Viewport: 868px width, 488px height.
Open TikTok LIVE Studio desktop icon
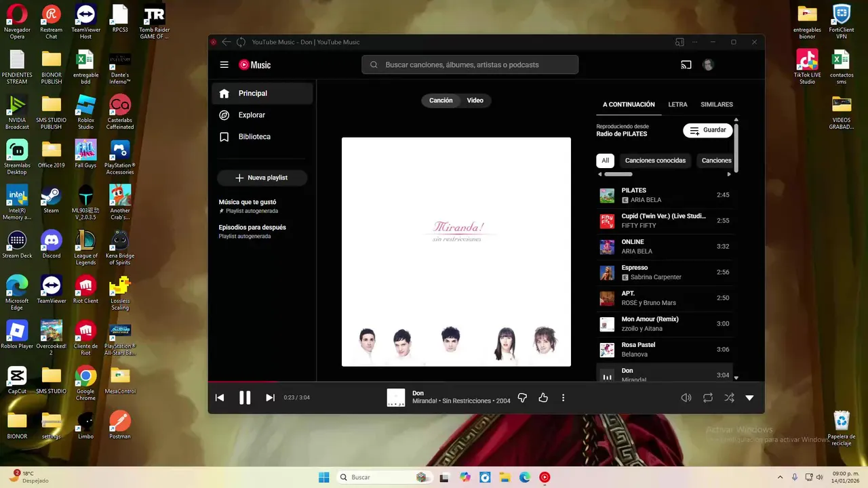[807, 66]
